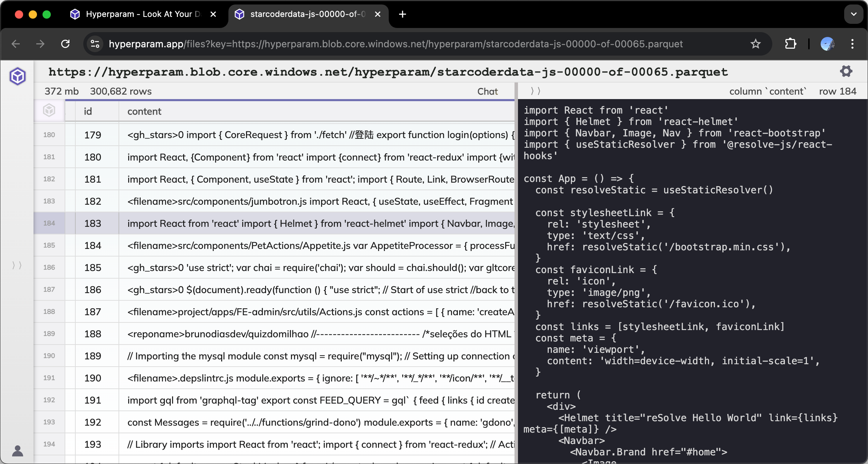Image resolution: width=868 pixels, height=464 pixels.
Task: Reload the current page
Action: pos(66,44)
